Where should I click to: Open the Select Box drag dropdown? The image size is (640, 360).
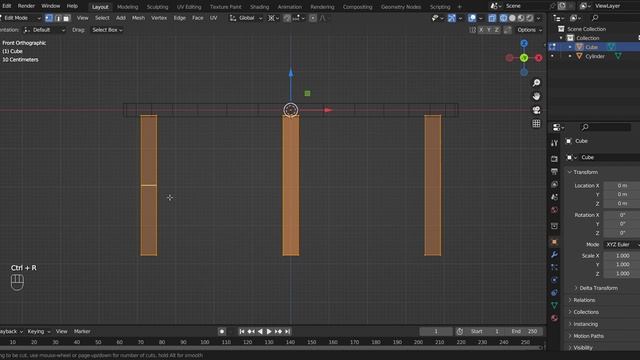[x=107, y=30]
